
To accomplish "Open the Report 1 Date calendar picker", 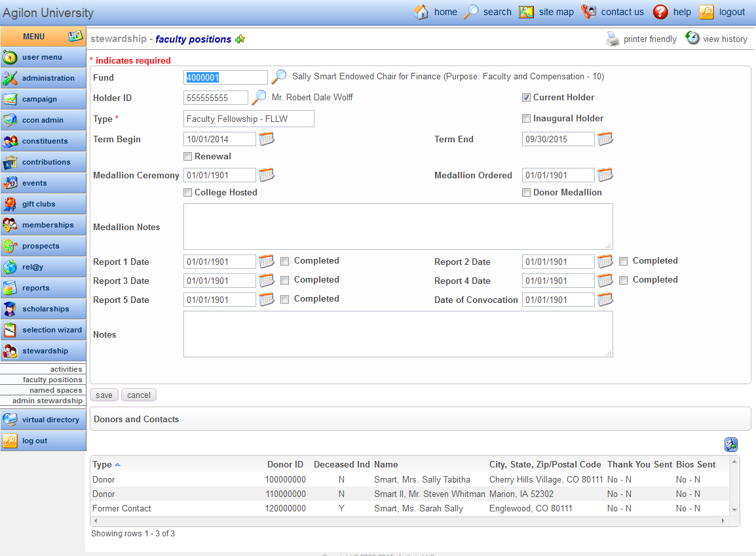I will click(x=267, y=261).
